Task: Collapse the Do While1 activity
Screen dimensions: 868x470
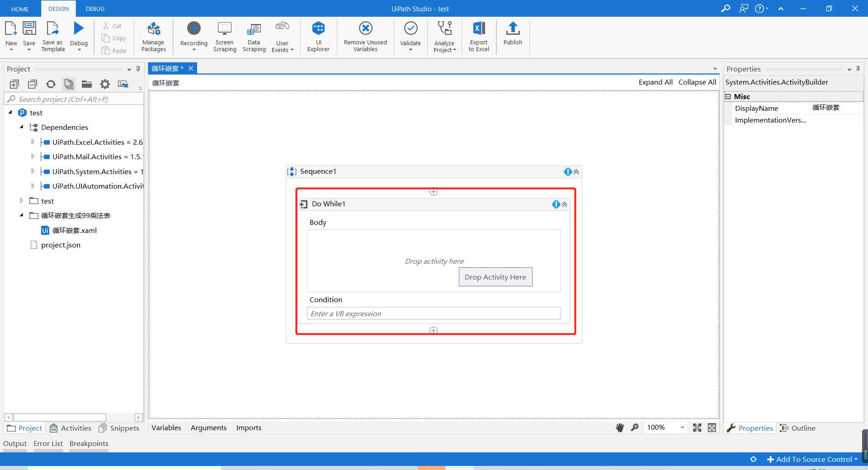Action: (x=565, y=204)
